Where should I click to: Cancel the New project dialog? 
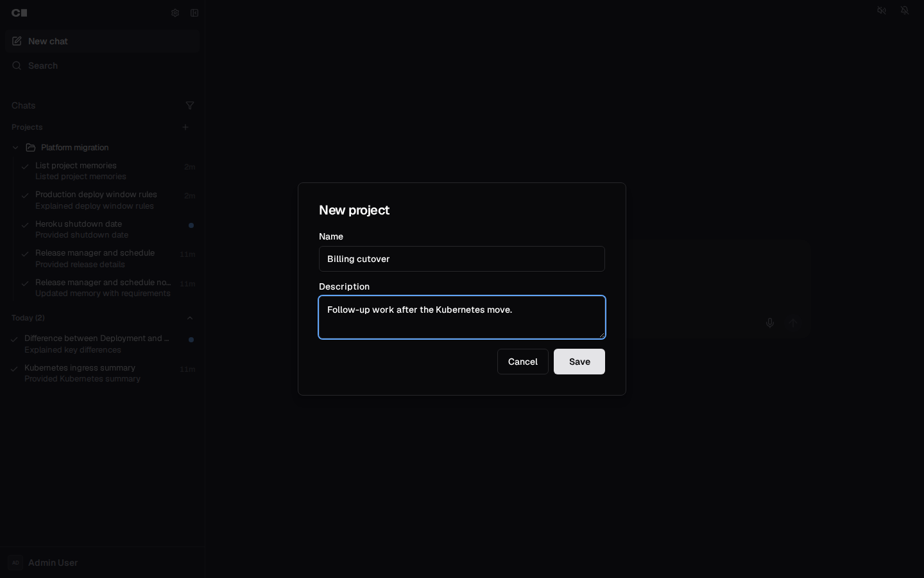pyautogui.click(x=522, y=362)
